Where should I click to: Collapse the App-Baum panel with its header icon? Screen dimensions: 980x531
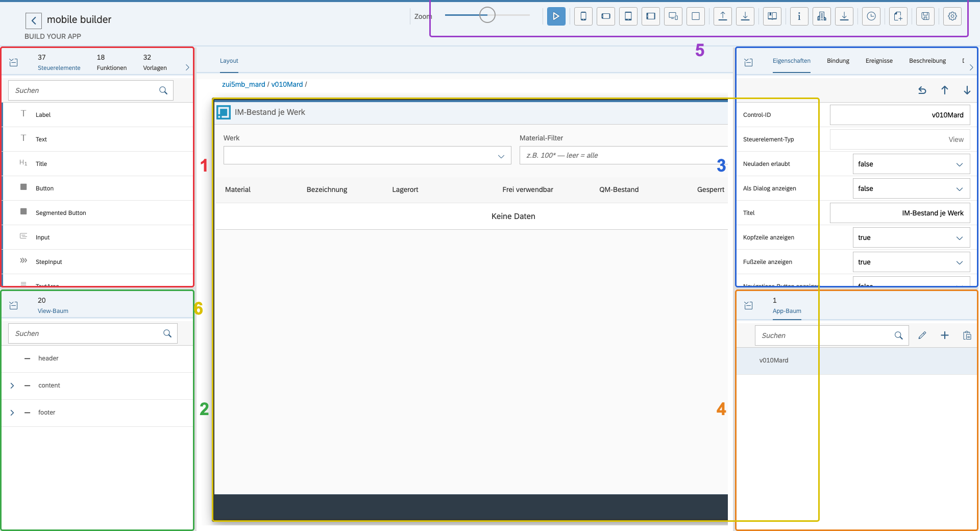pyautogui.click(x=749, y=305)
